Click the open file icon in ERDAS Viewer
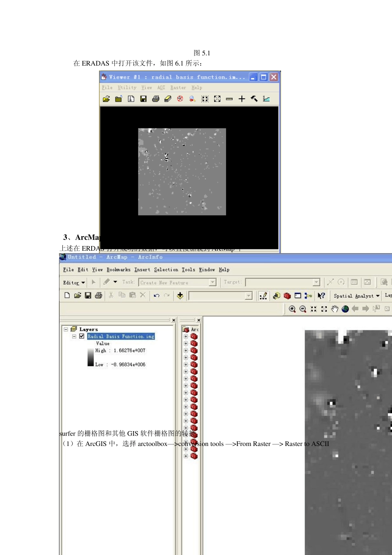The height and width of the screenshot is (555, 392). [x=106, y=99]
